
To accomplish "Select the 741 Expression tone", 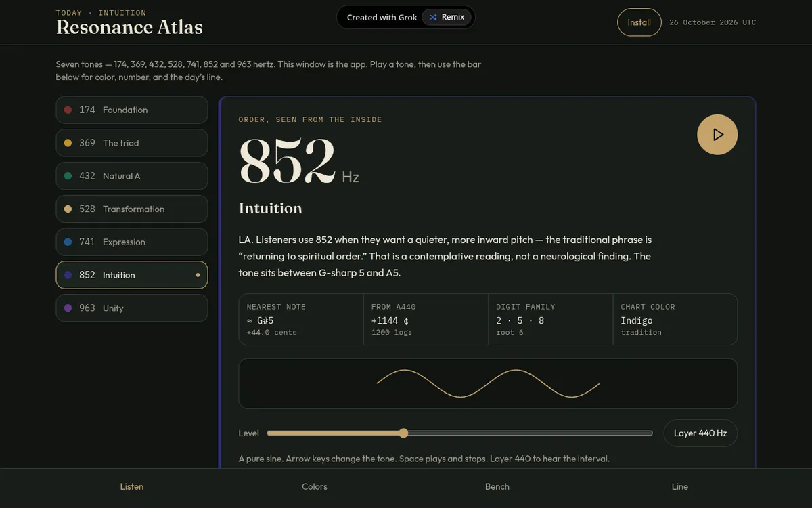I will tap(132, 242).
